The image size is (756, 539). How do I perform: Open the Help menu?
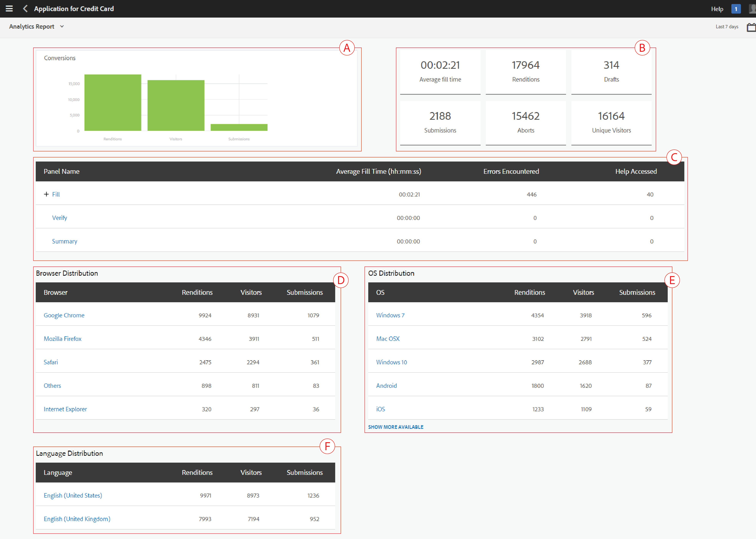(x=717, y=9)
